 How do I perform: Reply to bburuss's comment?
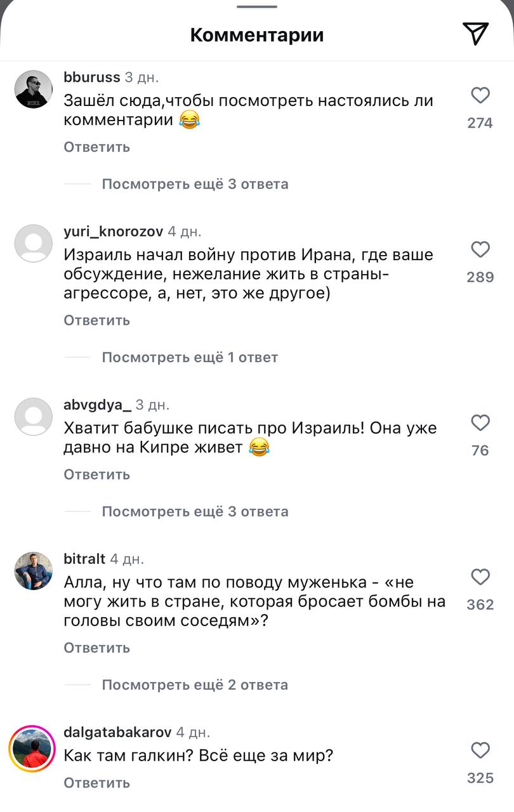(x=96, y=147)
